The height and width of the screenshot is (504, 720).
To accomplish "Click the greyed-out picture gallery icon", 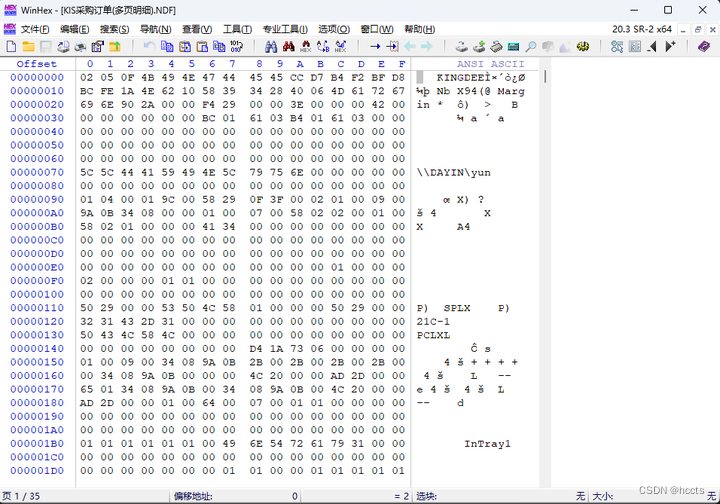I will click(565, 46).
